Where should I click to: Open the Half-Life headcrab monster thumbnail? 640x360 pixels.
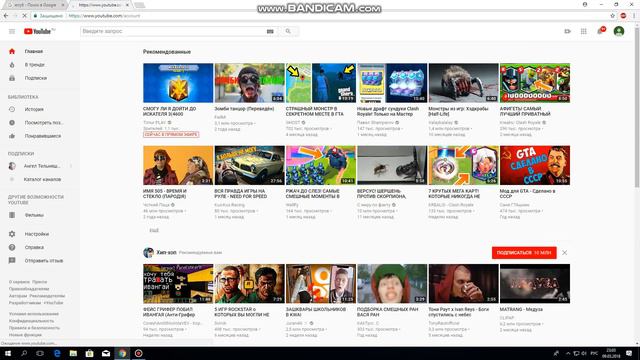pos(463,83)
